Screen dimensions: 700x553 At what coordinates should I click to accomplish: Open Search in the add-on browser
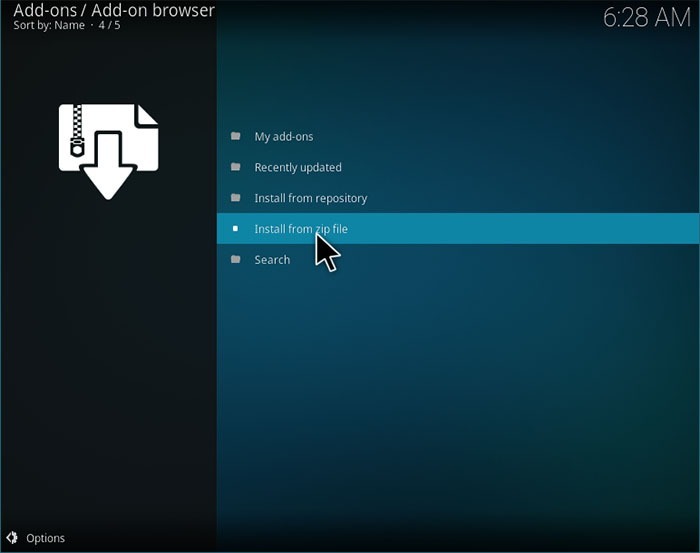pos(272,259)
